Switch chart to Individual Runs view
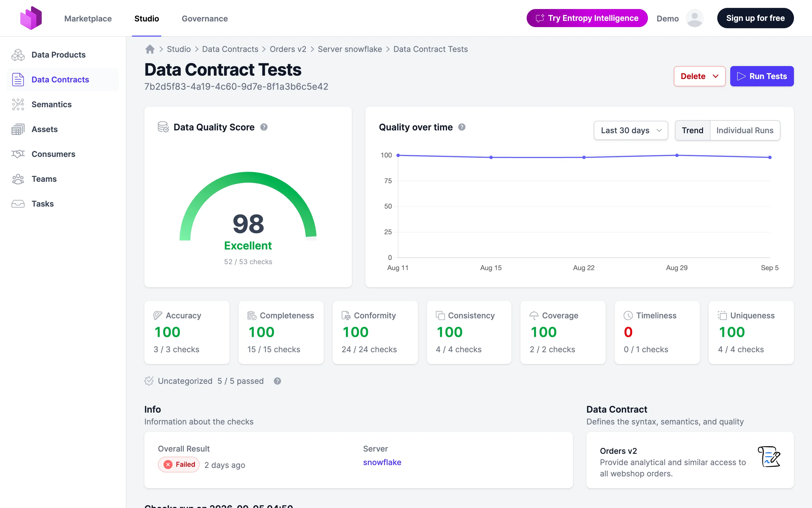Viewport: 812px width, 508px height. [x=745, y=130]
